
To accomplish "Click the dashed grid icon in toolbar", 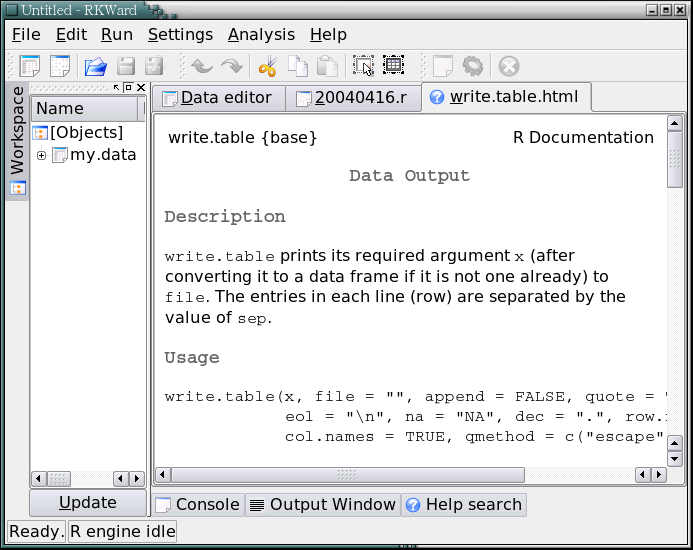I will [394, 67].
